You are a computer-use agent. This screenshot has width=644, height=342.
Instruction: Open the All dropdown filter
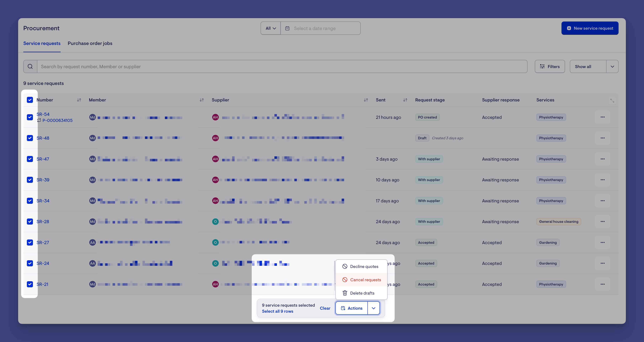coord(271,28)
